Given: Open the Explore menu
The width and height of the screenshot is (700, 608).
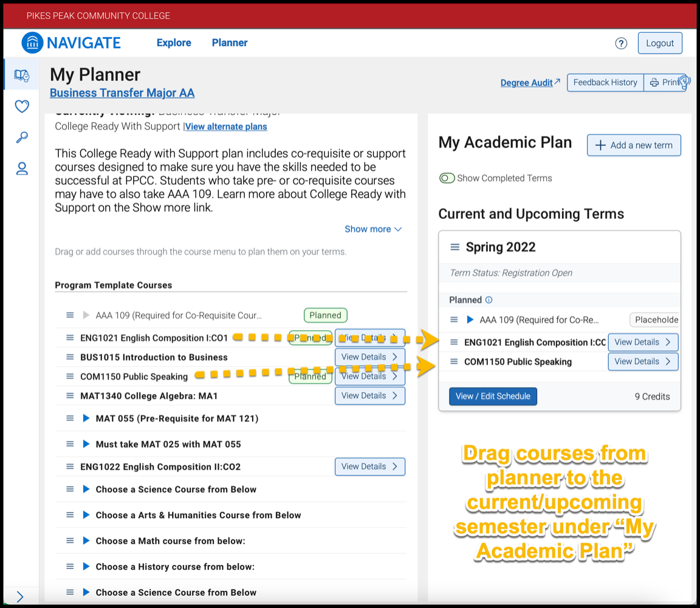Looking at the screenshot, I should pos(174,43).
